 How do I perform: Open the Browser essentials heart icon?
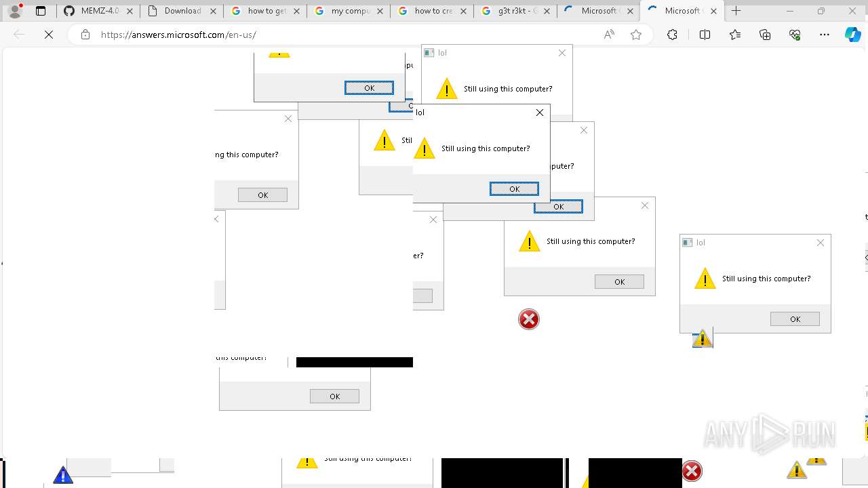click(x=795, y=35)
